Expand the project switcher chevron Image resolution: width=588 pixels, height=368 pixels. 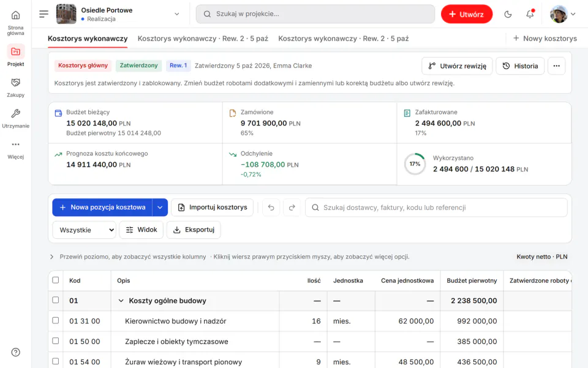(x=177, y=14)
